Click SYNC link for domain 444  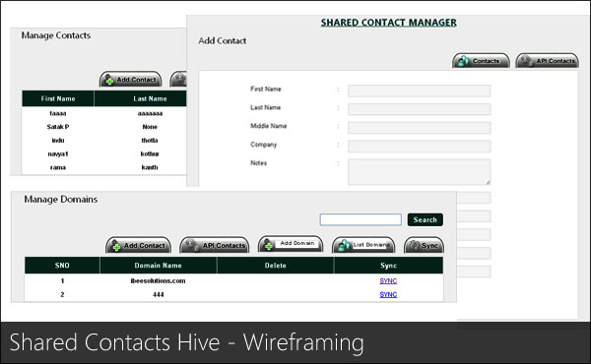click(x=388, y=294)
